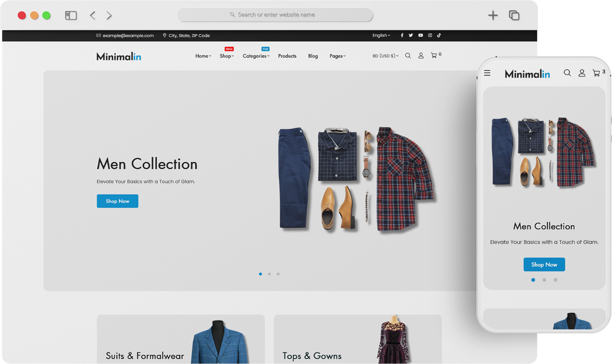Show the tab overview icon in browser
The width and height of the screenshot is (612, 364).
point(514,15)
